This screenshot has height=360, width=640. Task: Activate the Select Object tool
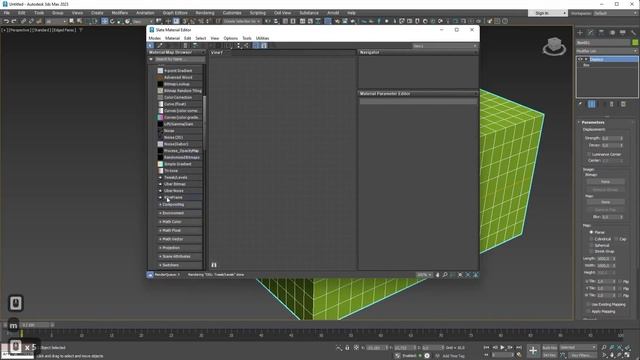(72, 21)
